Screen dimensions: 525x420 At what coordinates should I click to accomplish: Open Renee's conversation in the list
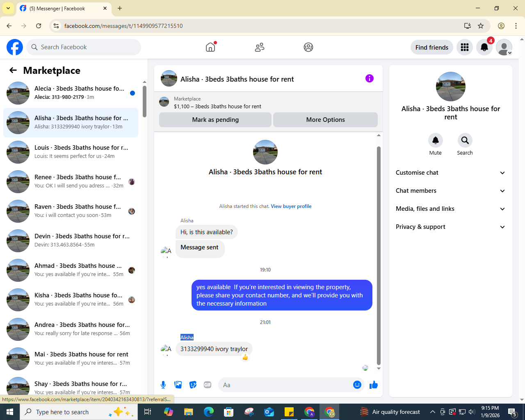[x=71, y=182]
